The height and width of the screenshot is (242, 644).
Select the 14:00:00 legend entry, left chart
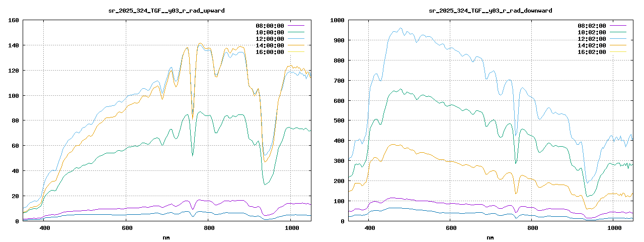pyautogui.click(x=270, y=45)
